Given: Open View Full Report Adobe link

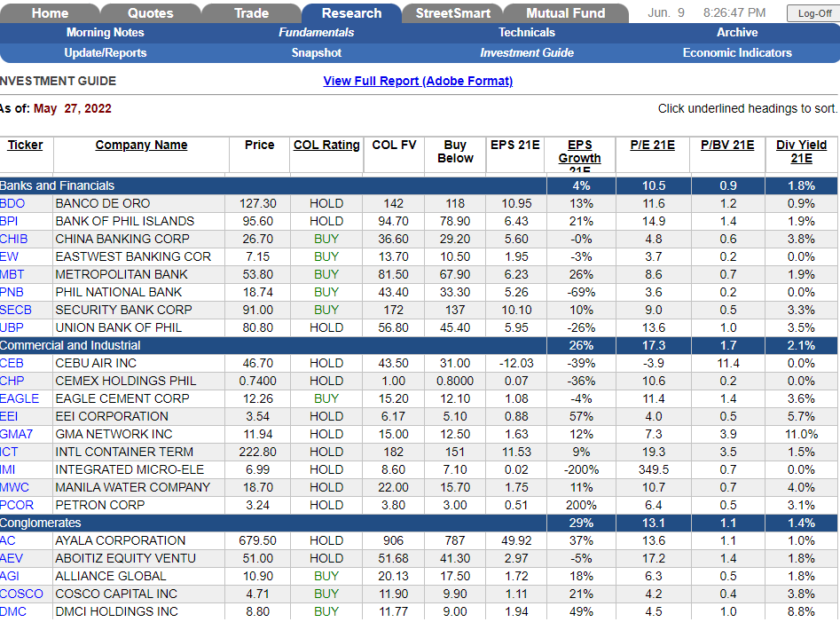Looking at the screenshot, I should click(418, 81).
